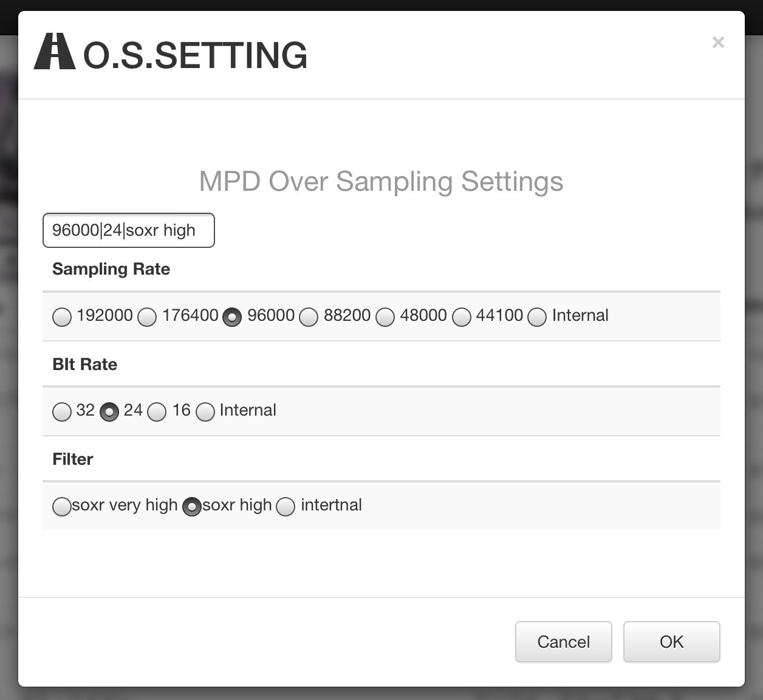
Task: Choose the interntal filter option
Action: (x=286, y=507)
